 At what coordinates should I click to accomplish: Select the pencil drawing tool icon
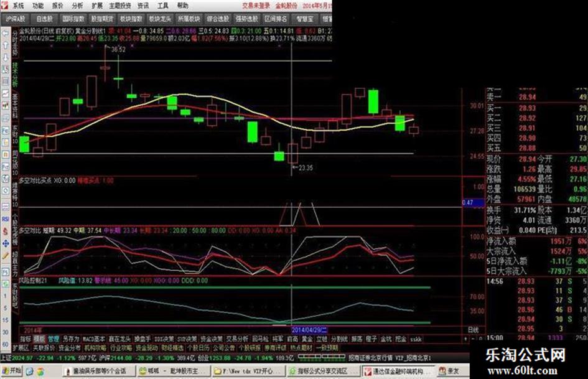coord(5,256)
